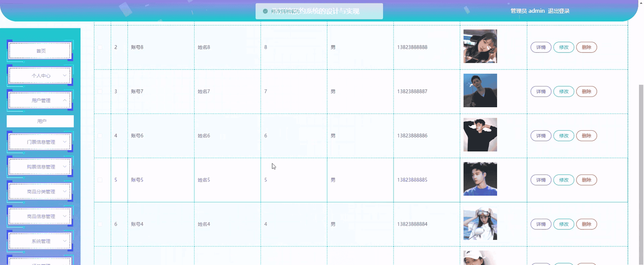Edit 账号5 using 修改

point(563,180)
